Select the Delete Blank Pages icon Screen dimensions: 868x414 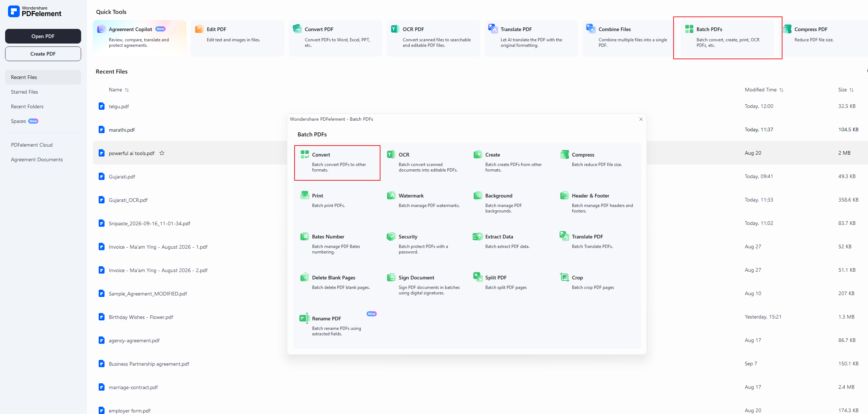[305, 277]
